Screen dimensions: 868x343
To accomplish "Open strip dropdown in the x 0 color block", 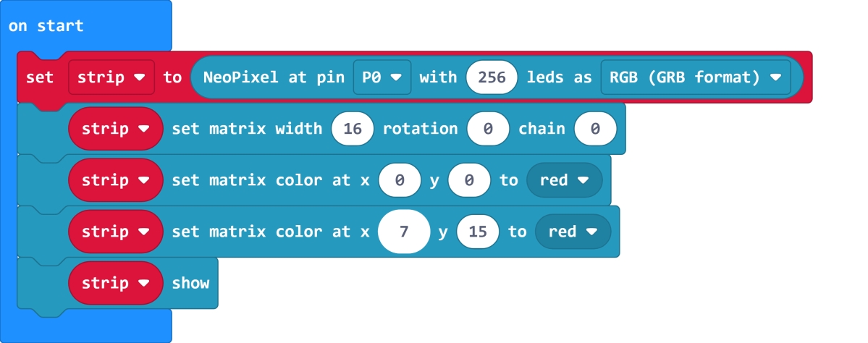I will coord(115,180).
